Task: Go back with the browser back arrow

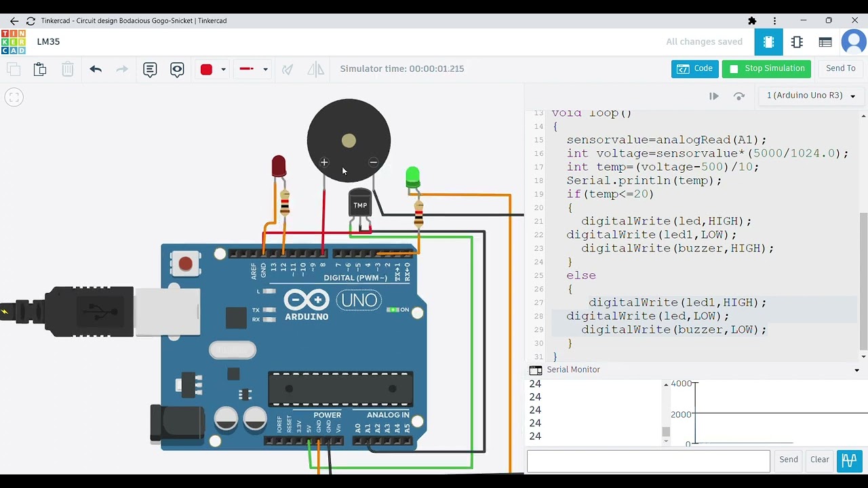Action: [14, 21]
